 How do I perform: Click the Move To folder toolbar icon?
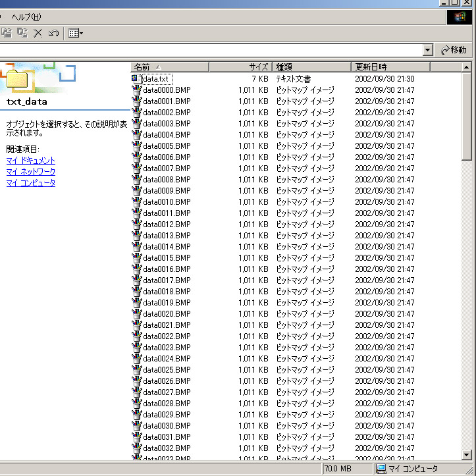click(7, 33)
